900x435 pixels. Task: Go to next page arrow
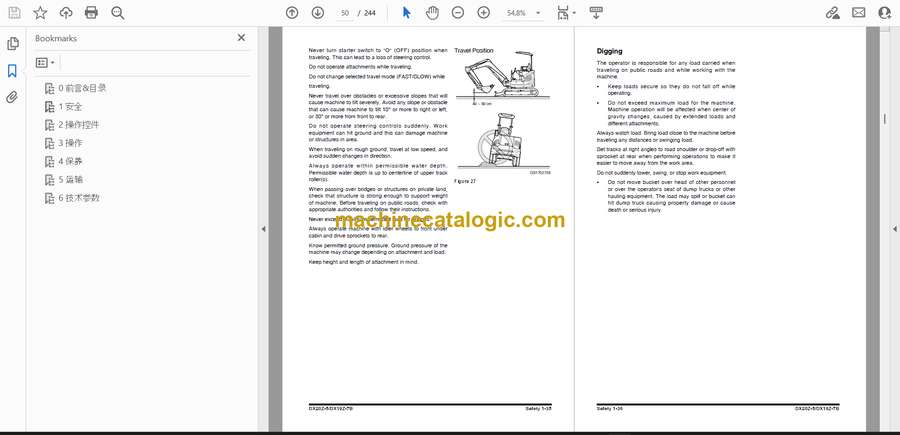pos(317,13)
